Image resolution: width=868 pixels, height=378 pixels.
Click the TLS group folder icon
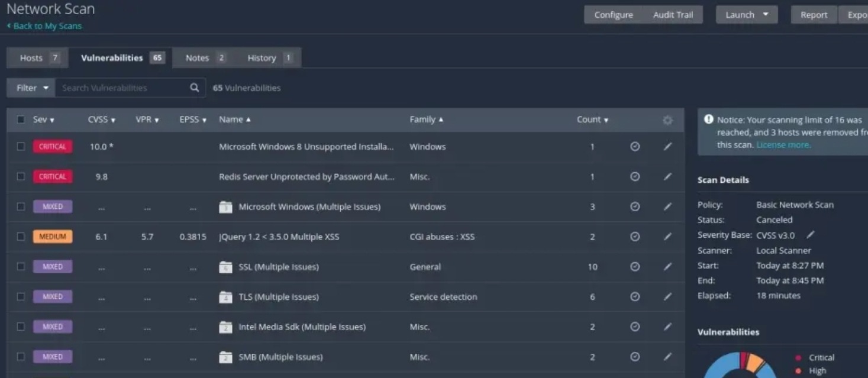pyautogui.click(x=225, y=297)
